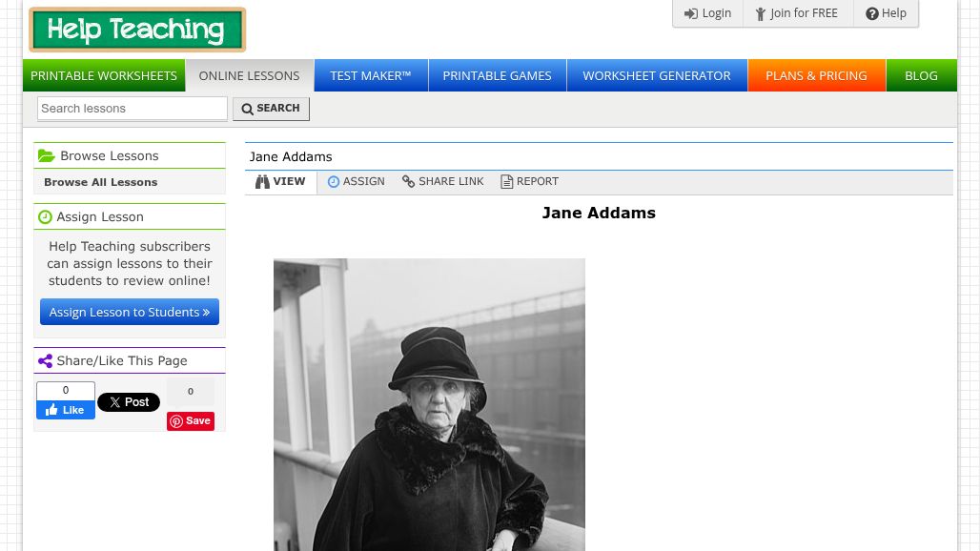Open the Assign tab
This screenshot has height=551, width=980.
[x=356, y=181]
